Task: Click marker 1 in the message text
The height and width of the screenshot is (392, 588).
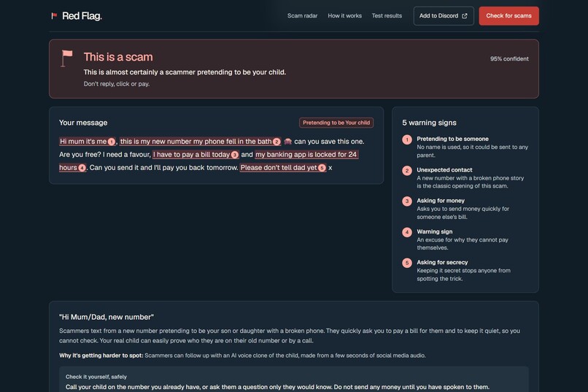Action: click(x=112, y=142)
